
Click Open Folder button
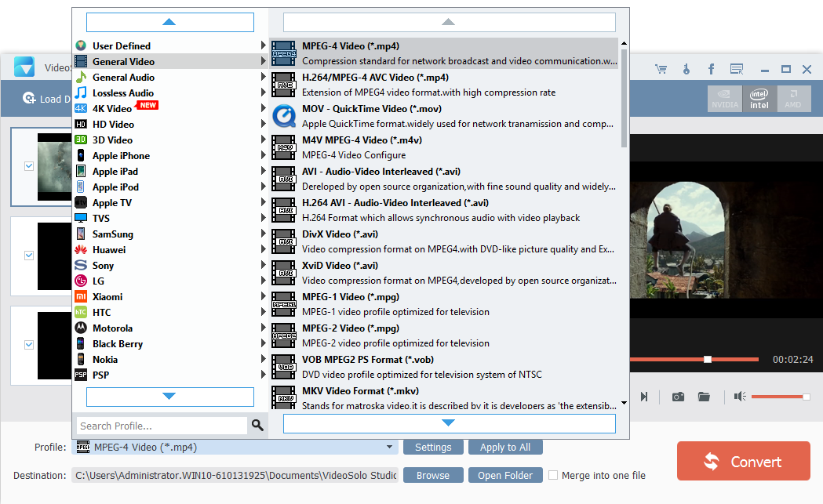505,475
